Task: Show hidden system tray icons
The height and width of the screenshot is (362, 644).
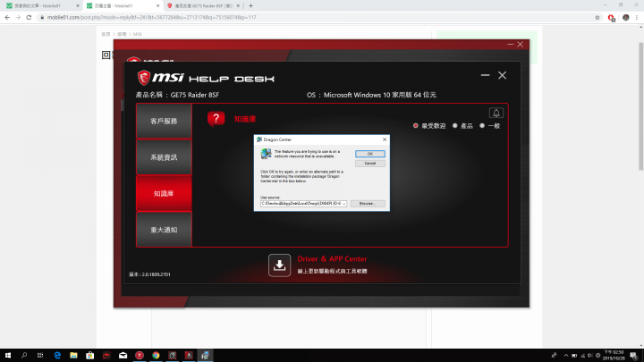Action: pyautogui.click(x=566, y=356)
